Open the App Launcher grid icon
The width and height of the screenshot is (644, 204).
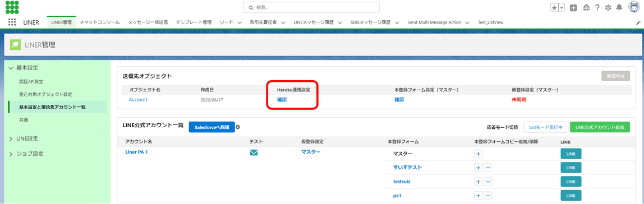pyautogui.click(x=12, y=22)
